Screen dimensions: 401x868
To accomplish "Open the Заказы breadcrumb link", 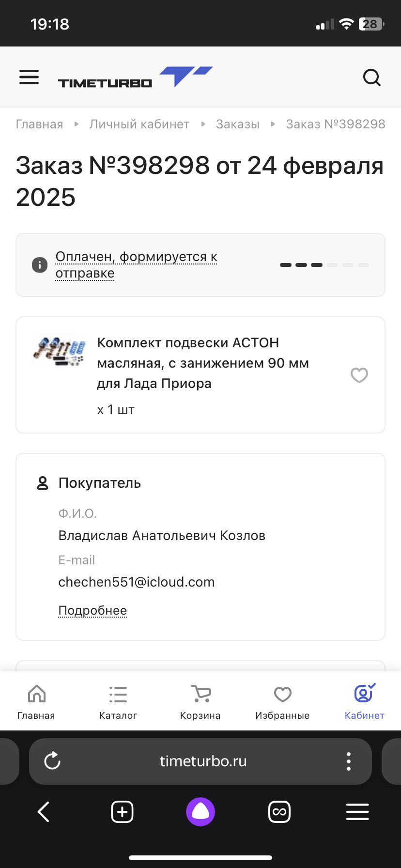I will pyautogui.click(x=237, y=124).
